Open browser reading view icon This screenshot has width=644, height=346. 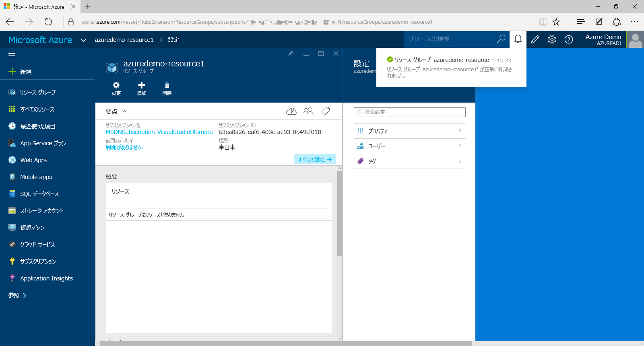[x=543, y=22]
